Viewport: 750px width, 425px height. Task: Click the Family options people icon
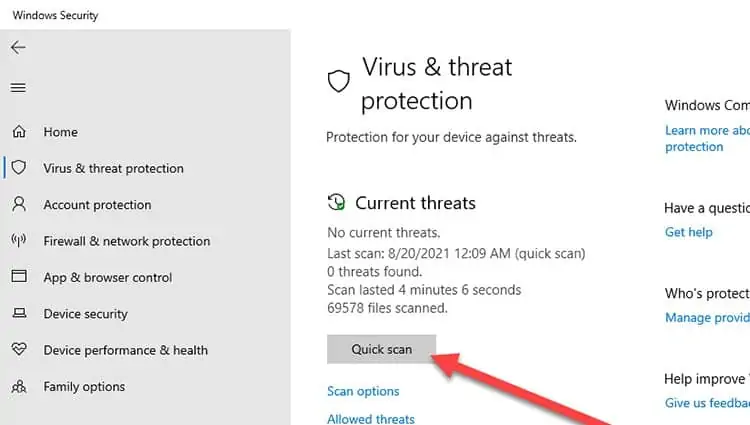(x=18, y=386)
